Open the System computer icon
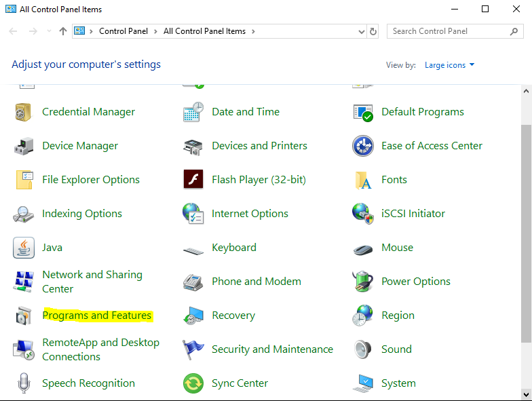Viewport: 532px width, 401px height. coord(363,384)
